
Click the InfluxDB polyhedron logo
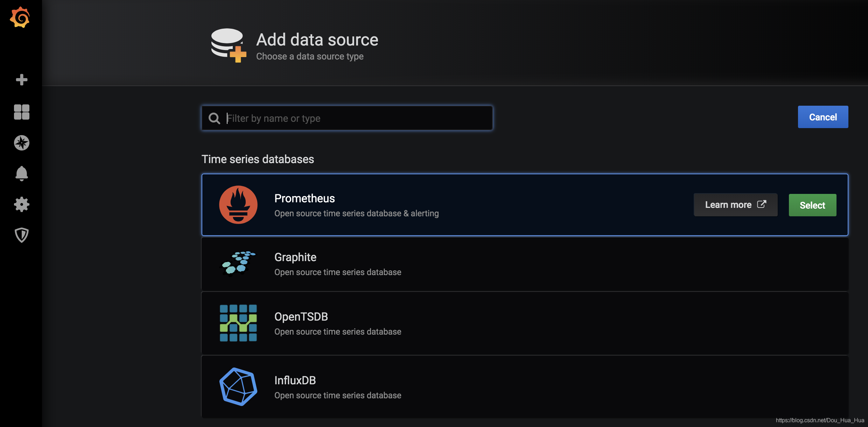238,387
